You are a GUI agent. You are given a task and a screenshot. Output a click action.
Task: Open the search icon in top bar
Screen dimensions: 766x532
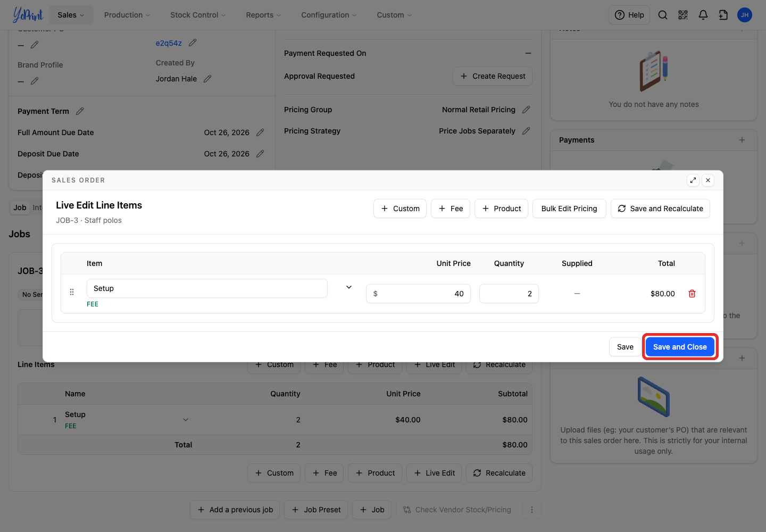tap(663, 15)
